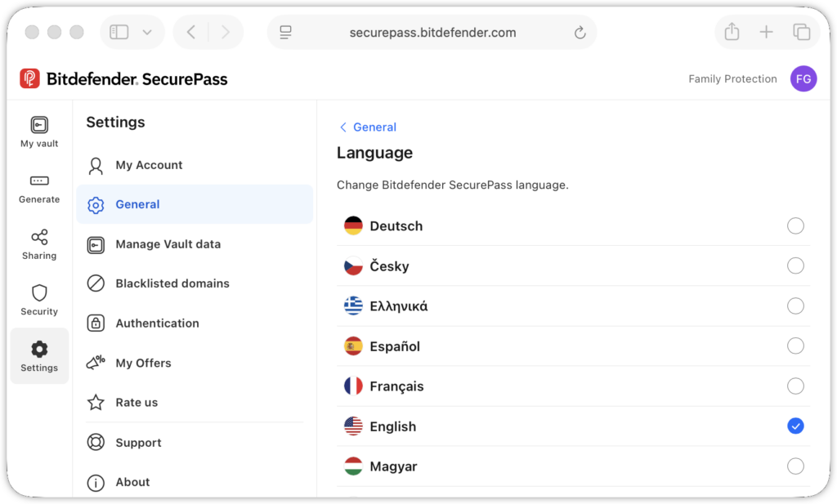
Task: Click the General breadcrumb link
Action: click(x=374, y=127)
